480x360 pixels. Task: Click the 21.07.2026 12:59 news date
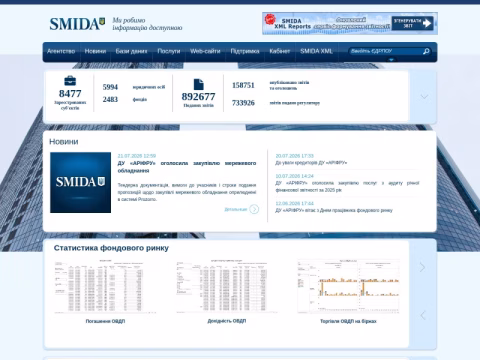(137, 156)
